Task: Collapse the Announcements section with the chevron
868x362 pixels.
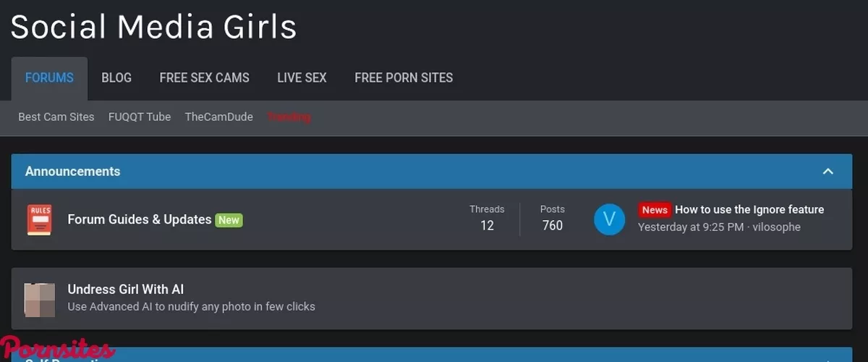Action: pyautogui.click(x=828, y=172)
